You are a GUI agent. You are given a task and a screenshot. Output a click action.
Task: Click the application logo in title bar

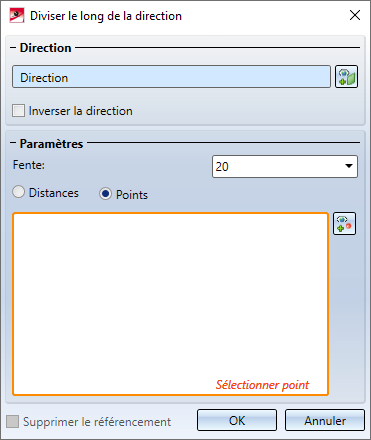17,16
